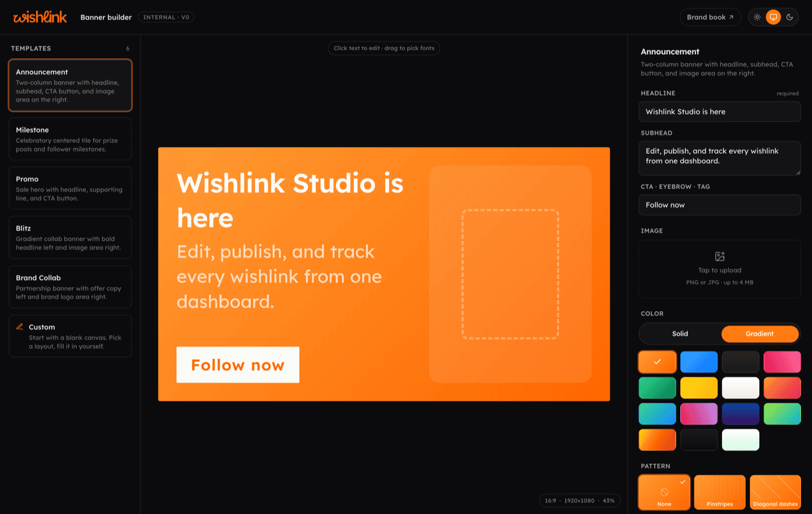Choose the Diagonal dashes pattern
The image size is (812, 514).
775,493
